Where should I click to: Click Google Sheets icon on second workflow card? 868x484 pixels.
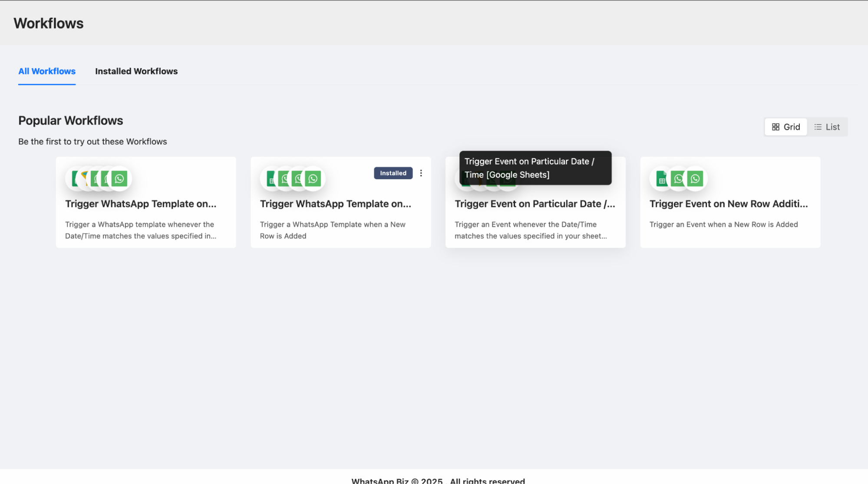point(271,179)
